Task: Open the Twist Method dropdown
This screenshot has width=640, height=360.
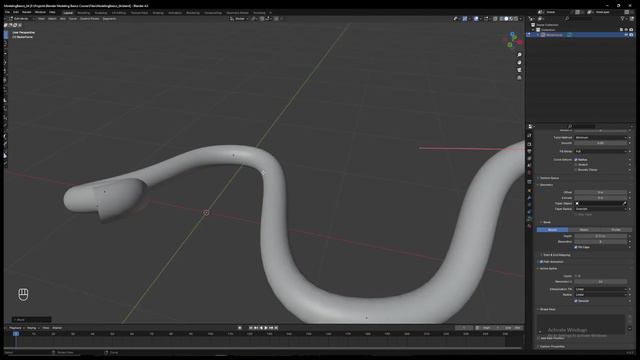Action: point(600,138)
